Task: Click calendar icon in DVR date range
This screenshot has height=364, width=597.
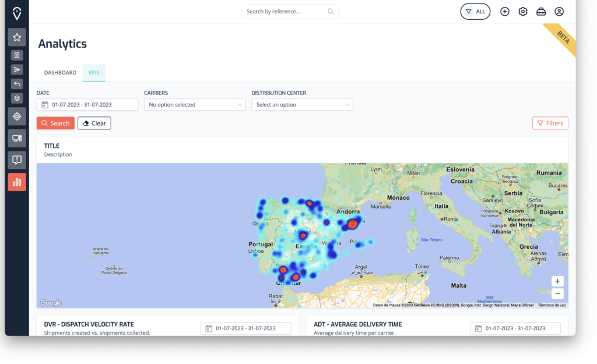Action: click(x=209, y=328)
